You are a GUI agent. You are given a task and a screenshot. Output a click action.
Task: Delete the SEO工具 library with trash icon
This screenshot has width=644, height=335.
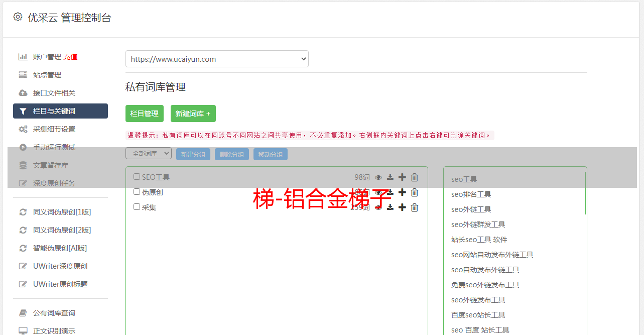pos(415,177)
